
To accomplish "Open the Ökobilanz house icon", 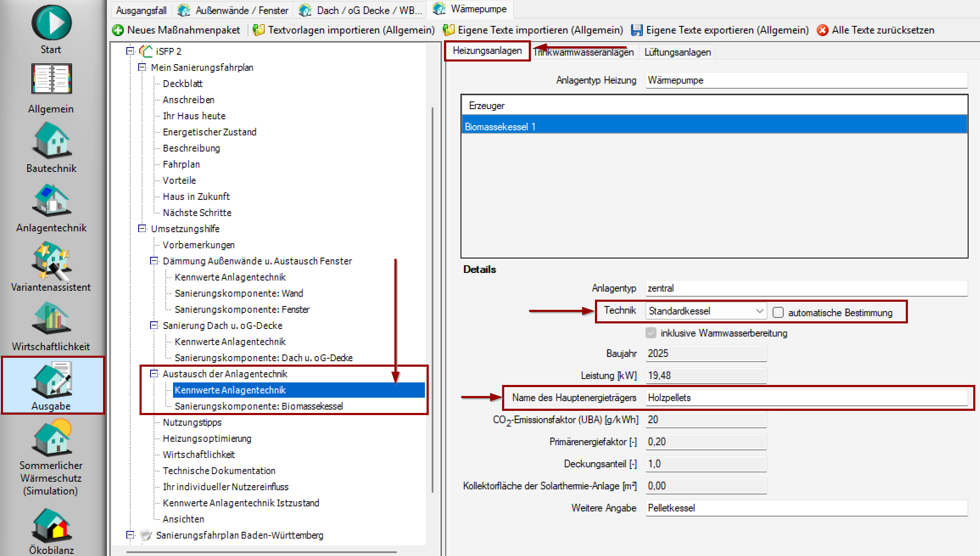I will [x=51, y=525].
